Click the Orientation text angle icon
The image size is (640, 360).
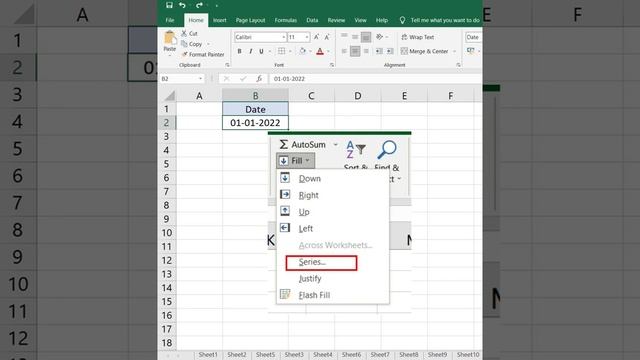[379, 37]
